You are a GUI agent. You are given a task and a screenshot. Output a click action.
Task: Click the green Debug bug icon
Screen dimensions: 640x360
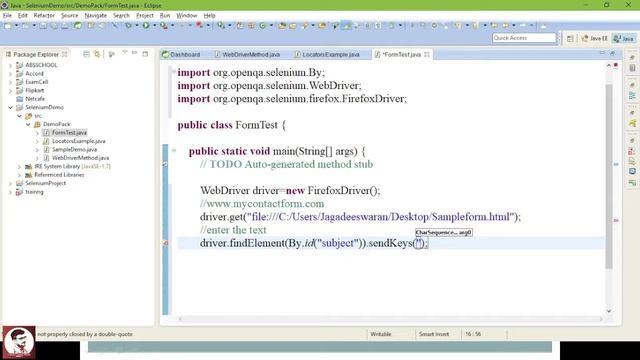click(x=128, y=26)
